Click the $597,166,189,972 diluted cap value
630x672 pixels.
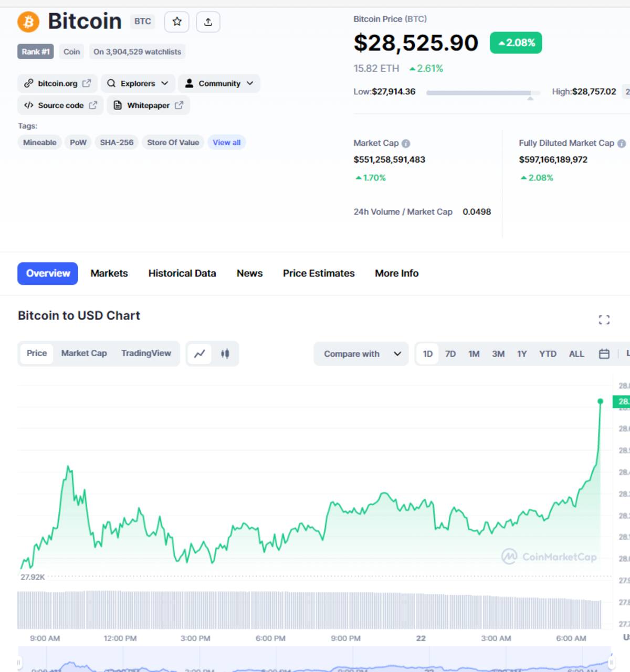[553, 159]
